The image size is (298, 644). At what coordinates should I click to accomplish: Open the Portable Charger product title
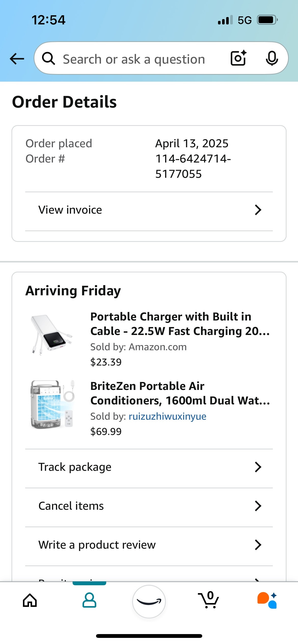(x=180, y=324)
